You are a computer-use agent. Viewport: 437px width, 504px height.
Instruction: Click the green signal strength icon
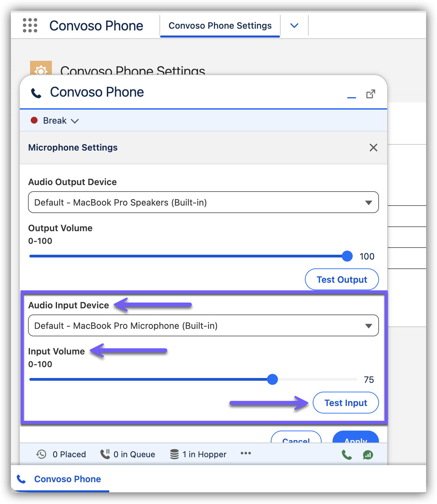pos(368,454)
